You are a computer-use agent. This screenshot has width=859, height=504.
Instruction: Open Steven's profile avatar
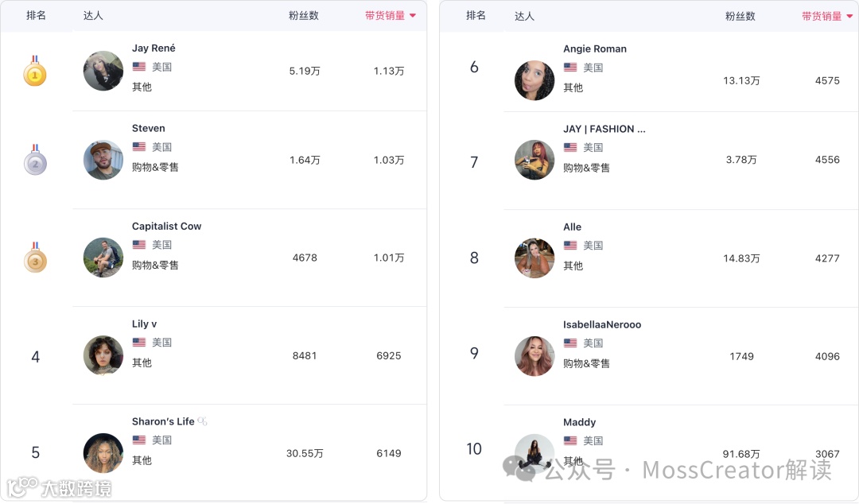coord(103,160)
